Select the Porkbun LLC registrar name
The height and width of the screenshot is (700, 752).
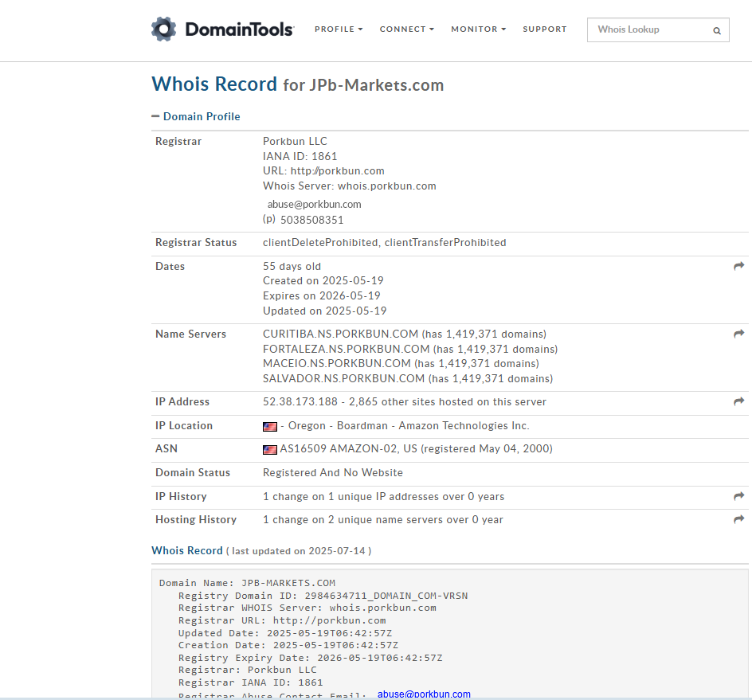point(295,142)
